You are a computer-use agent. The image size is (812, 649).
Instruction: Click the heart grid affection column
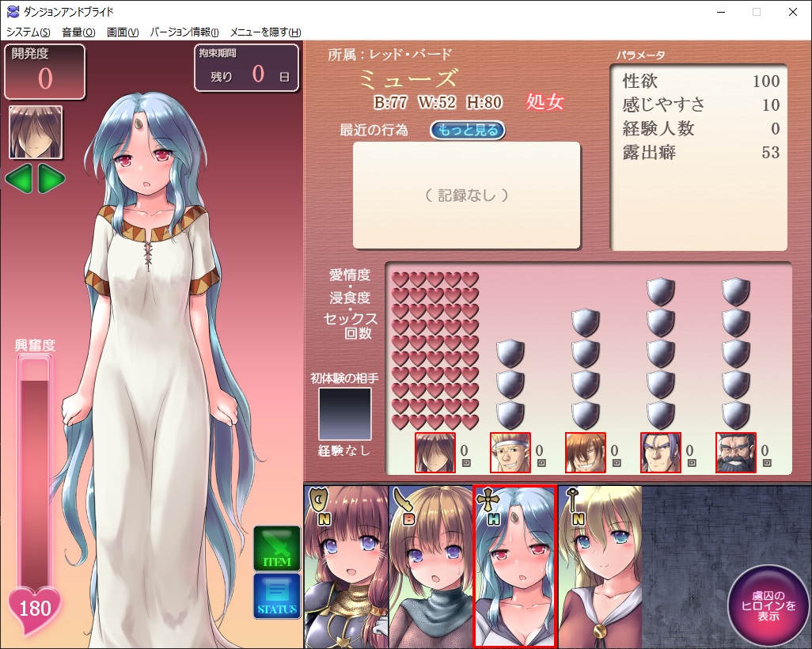point(435,351)
